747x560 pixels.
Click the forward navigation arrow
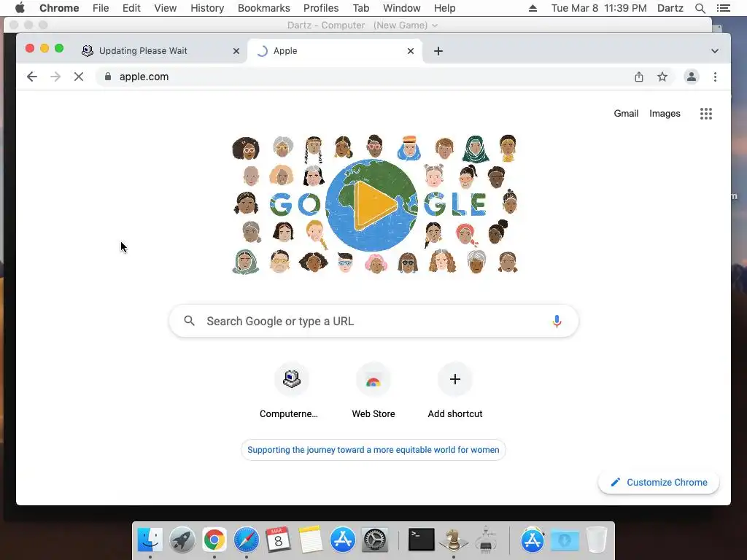click(x=55, y=77)
